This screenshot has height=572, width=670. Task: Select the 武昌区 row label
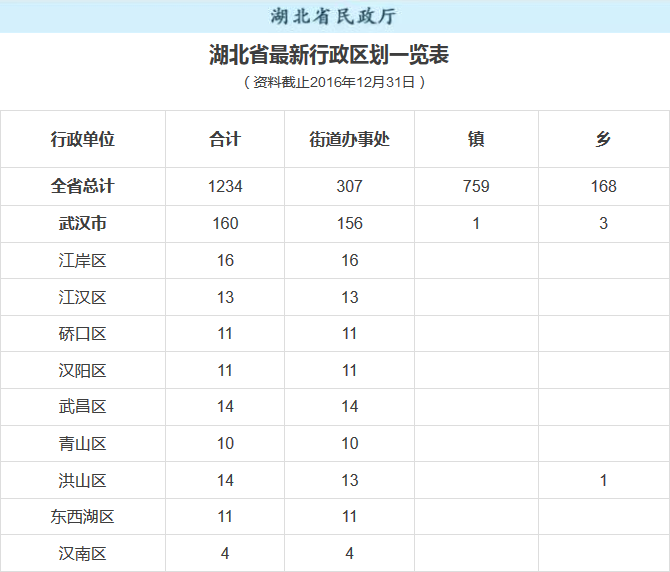pyautogui.click(x=82, y=407)
